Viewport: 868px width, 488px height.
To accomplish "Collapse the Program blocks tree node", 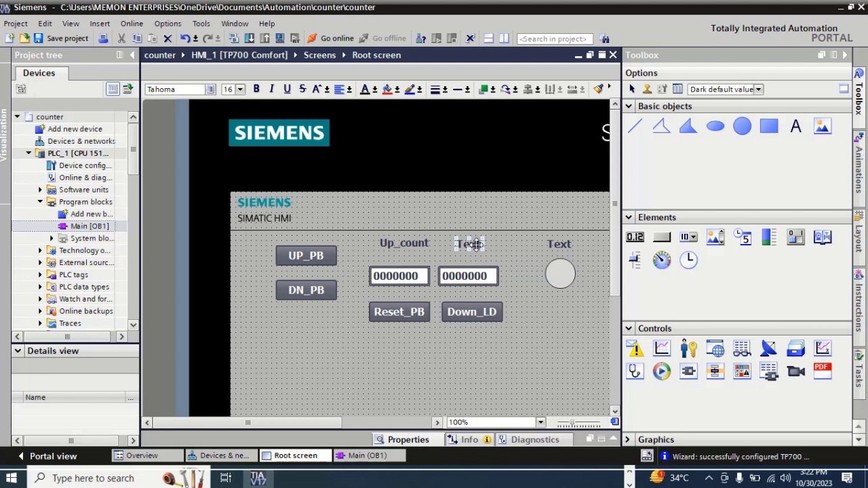I will [40, 202].
